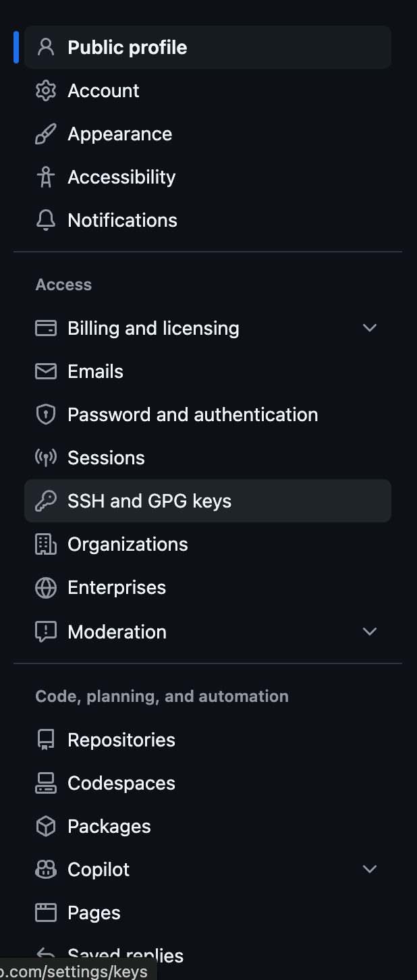Click the key icon for SSH keys
This screenshot has height=980, width=417.
pyautogui.click(x=46, y=501)
